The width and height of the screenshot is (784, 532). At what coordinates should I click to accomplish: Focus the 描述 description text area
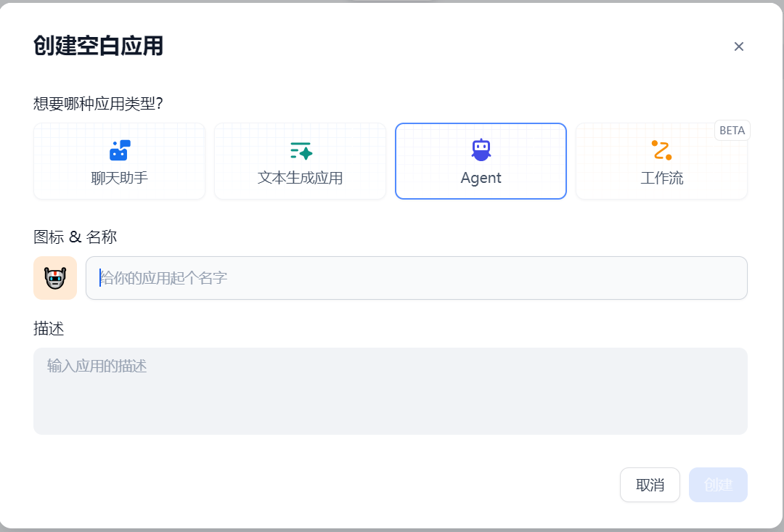(391, 399)
